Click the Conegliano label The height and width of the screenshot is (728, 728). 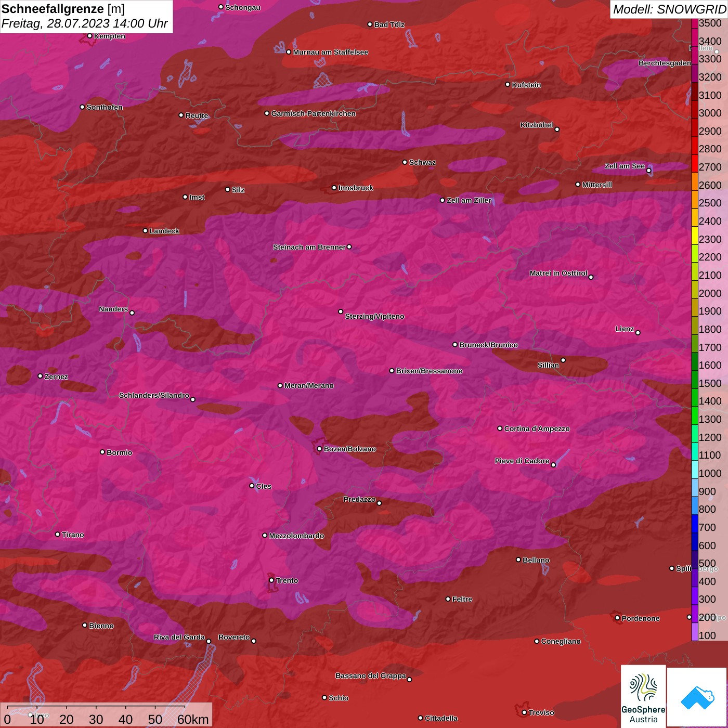coord(561,641)
